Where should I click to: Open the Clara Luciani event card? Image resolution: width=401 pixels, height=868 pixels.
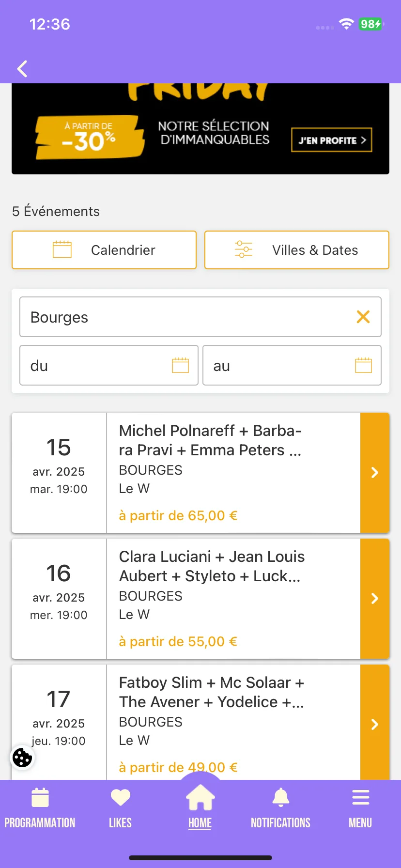pyautogui.click(x=200, y=599)
